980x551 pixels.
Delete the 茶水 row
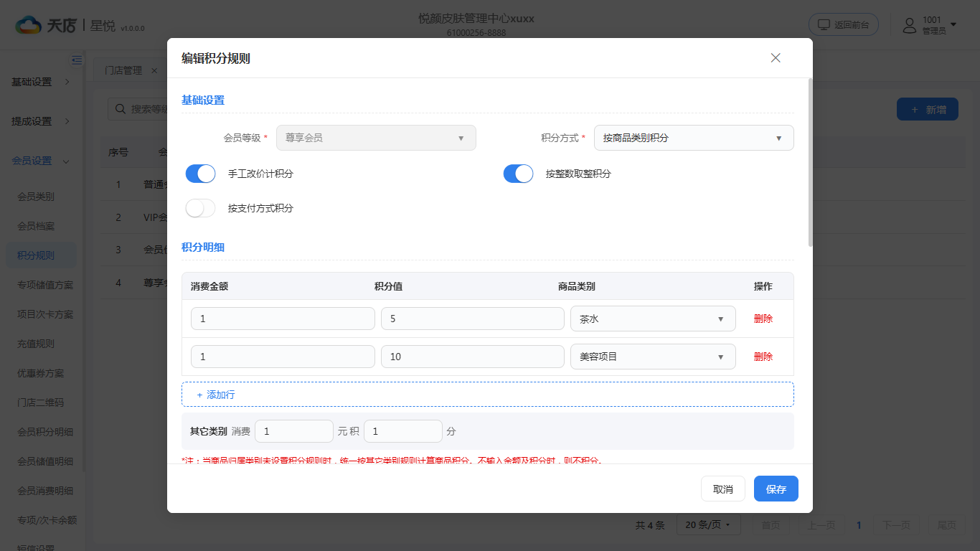coord(763,319)
